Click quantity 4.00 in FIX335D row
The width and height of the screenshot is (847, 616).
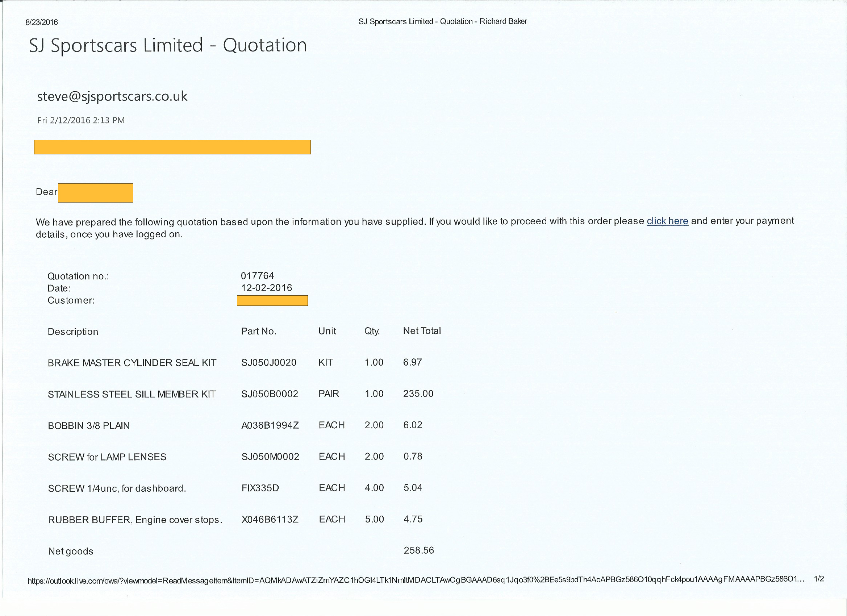pyautogui.click(x=374, y=487)
